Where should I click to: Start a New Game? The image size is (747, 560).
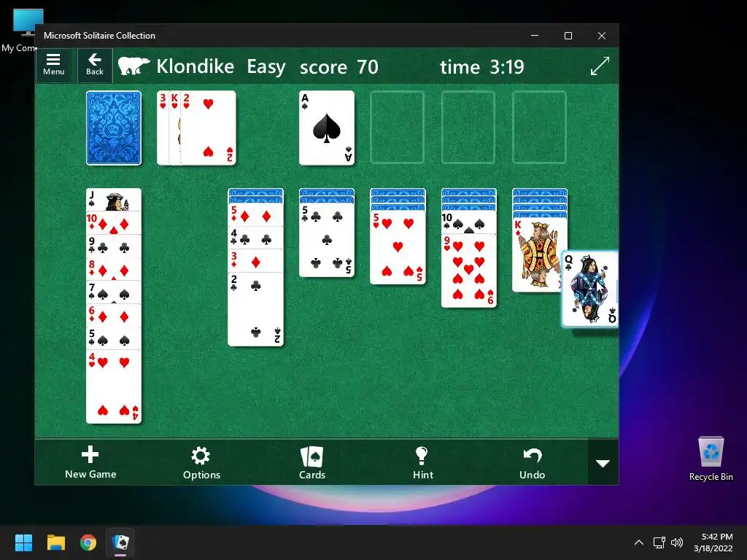pyautogui.click(x=90, y=462)
